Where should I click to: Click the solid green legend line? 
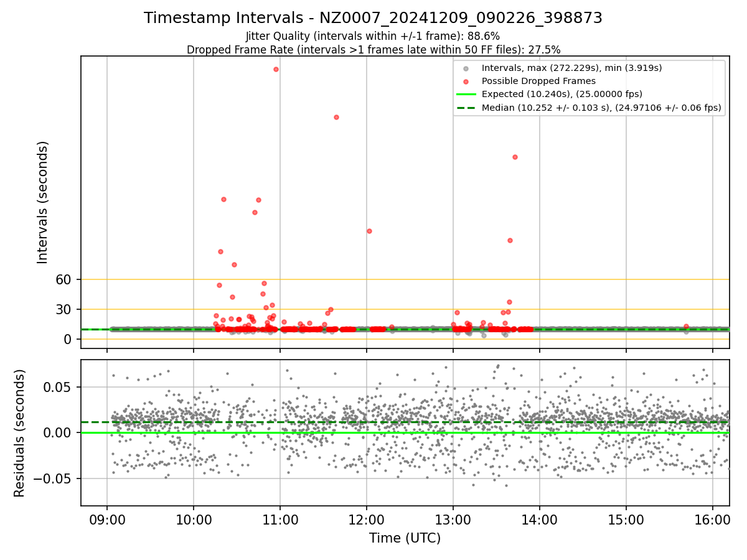tap(466, 95)
